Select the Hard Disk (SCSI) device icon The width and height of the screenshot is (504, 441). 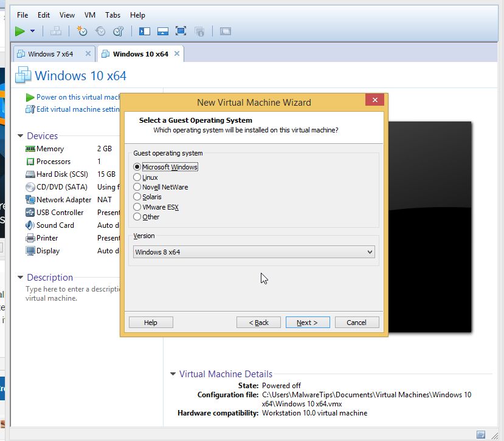coord(30,174)
